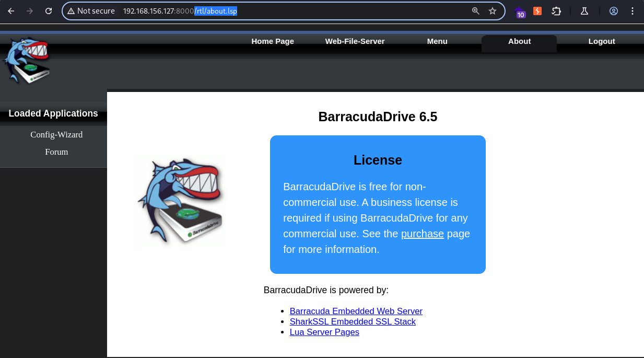Open Config-Wizard in Loaded Applications
This screenshot has height=358, width=644.
(x=56, y=134)
